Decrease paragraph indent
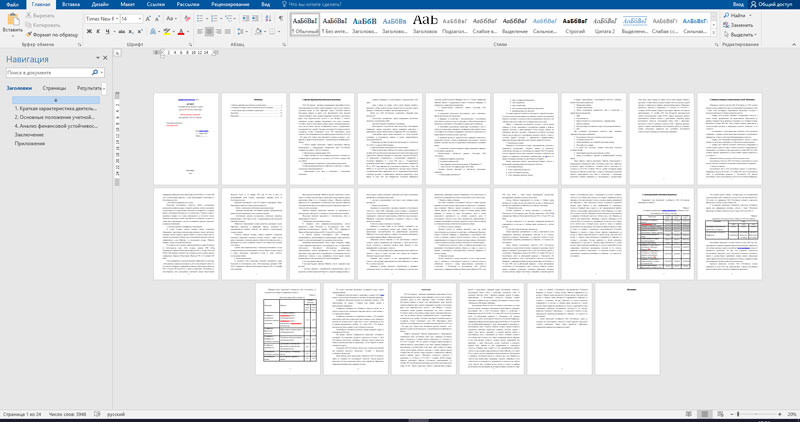The height and width of the screenshot is (422, 800). pos(245,18)
